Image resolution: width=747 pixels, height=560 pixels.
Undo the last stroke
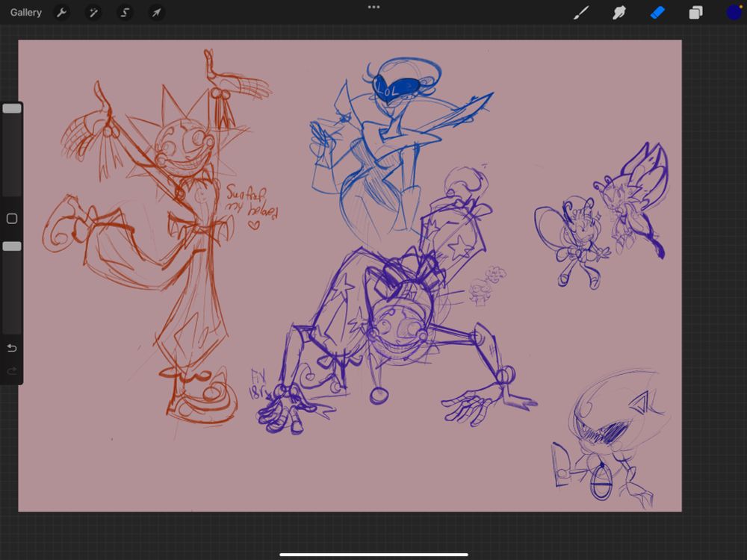[x=12, y=348]
